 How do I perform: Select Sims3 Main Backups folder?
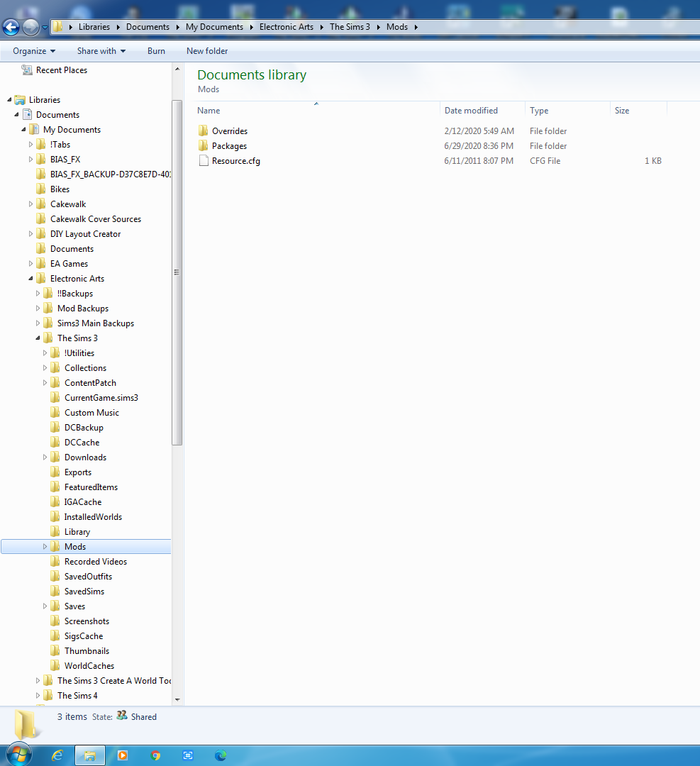click(x=96, y=323)
